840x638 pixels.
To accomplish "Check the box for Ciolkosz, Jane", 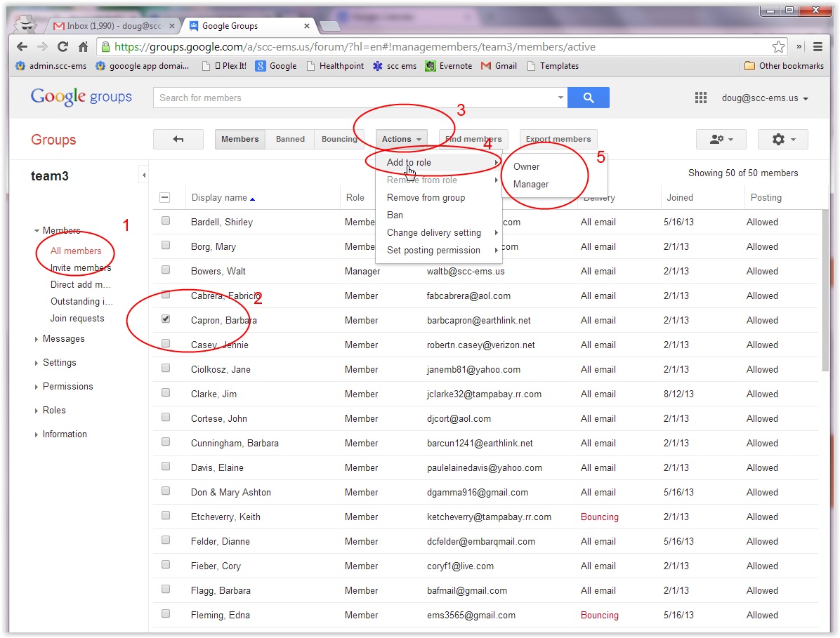I will click(166, 368).
